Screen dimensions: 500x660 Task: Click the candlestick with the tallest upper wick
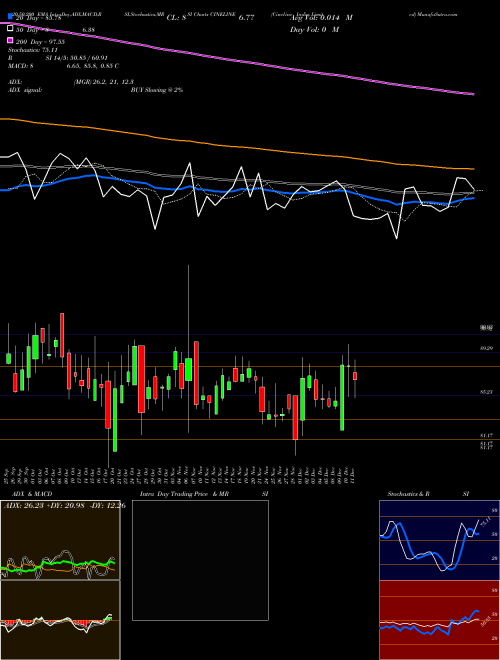188,370
